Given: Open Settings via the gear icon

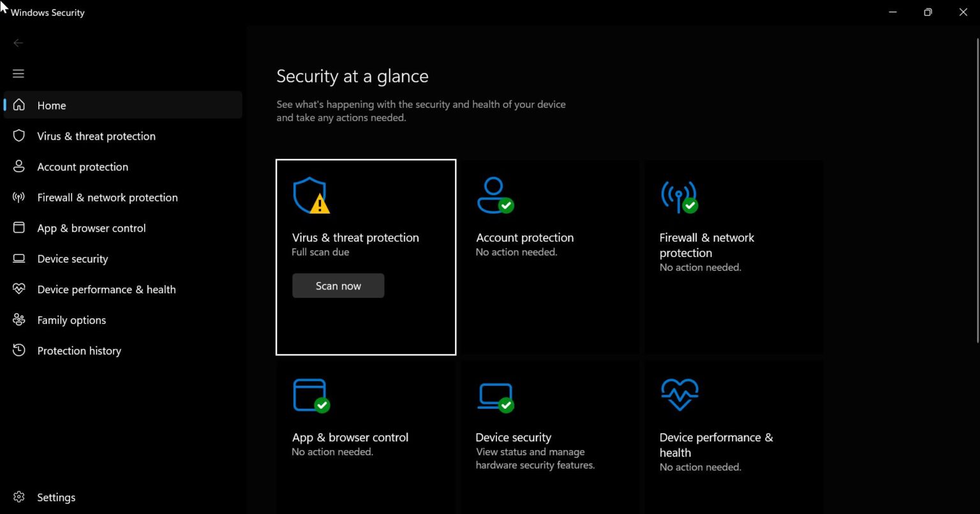Looking at the screenshot, I should coord(19,497).
